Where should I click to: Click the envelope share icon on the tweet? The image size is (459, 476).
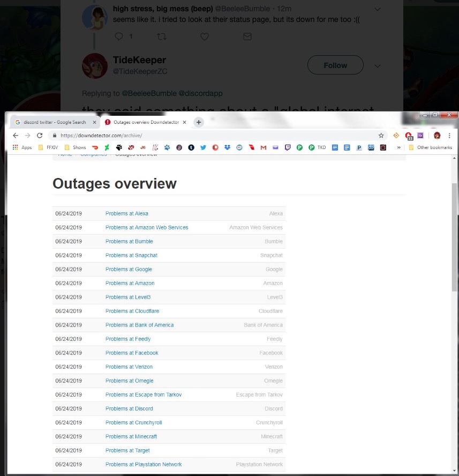tap(247, 37)
